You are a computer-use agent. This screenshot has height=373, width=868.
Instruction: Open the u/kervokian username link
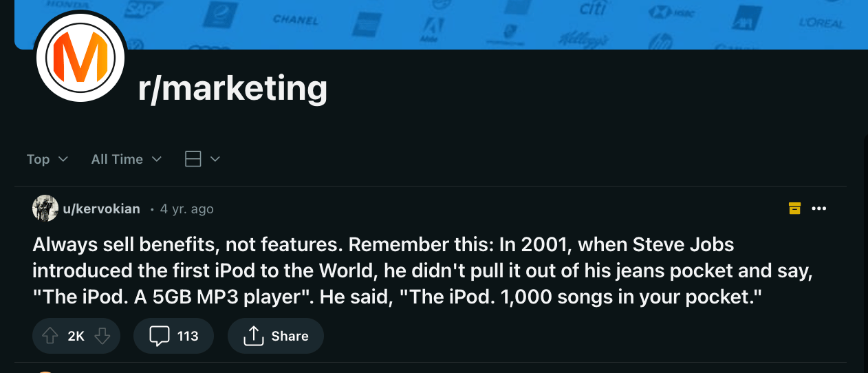[101, 209]
